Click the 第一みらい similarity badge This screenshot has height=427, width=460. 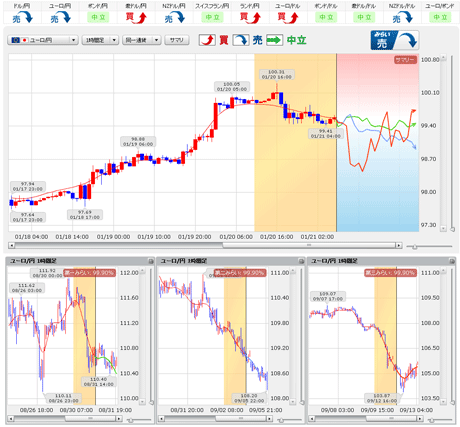(89, 273)
